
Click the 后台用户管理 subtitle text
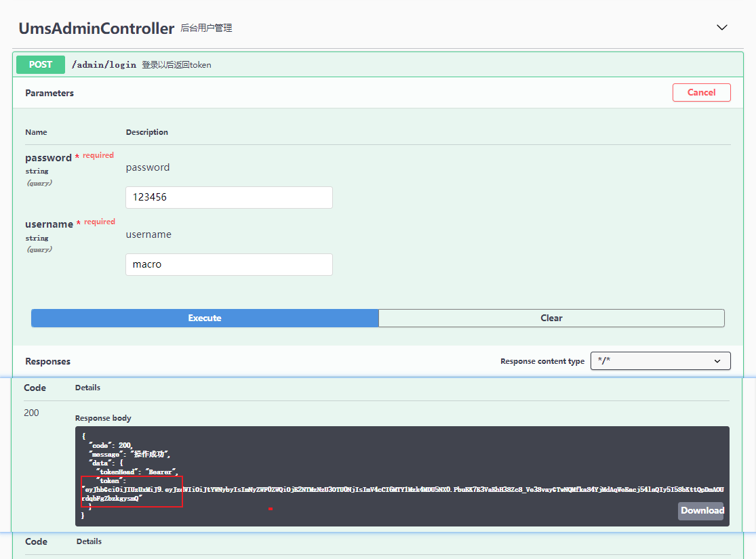click(x=206, y=28)
